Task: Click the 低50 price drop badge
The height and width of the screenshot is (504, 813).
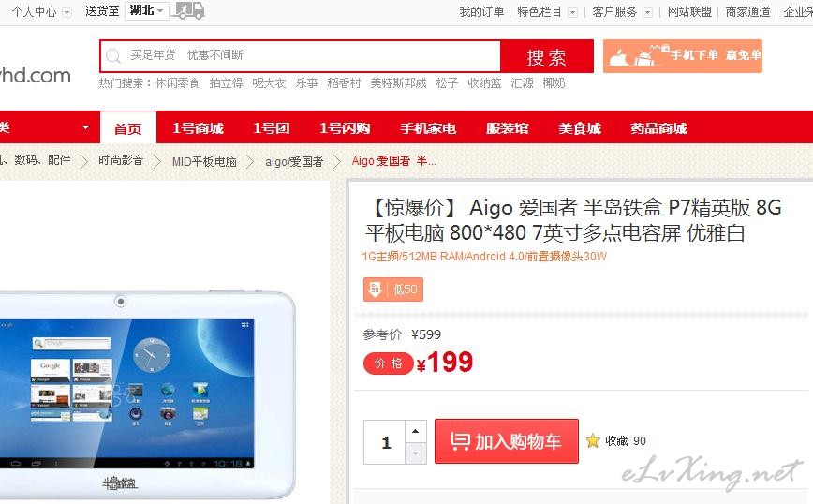Action: [393, 289]
